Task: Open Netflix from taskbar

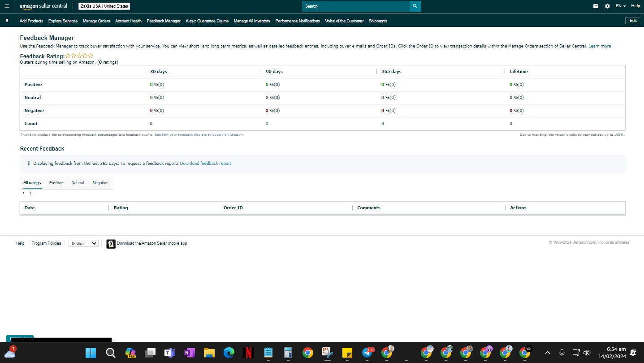Action: [249, 353]
